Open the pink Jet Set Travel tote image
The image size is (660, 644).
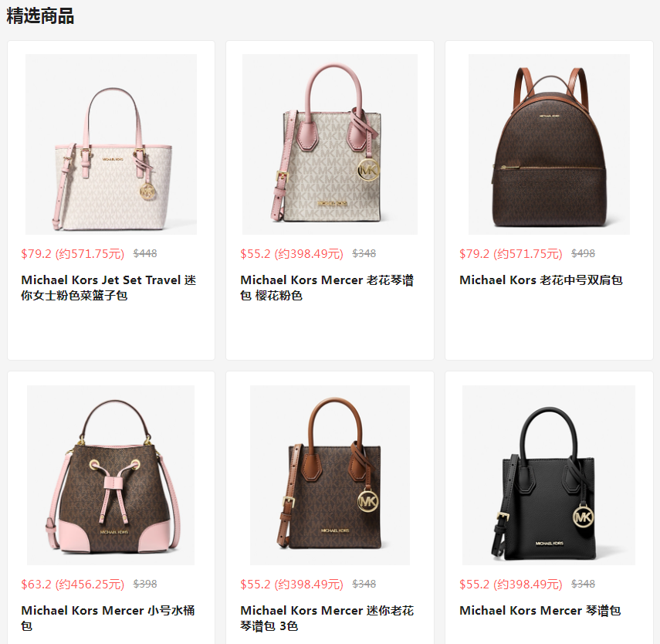(111, 144)
